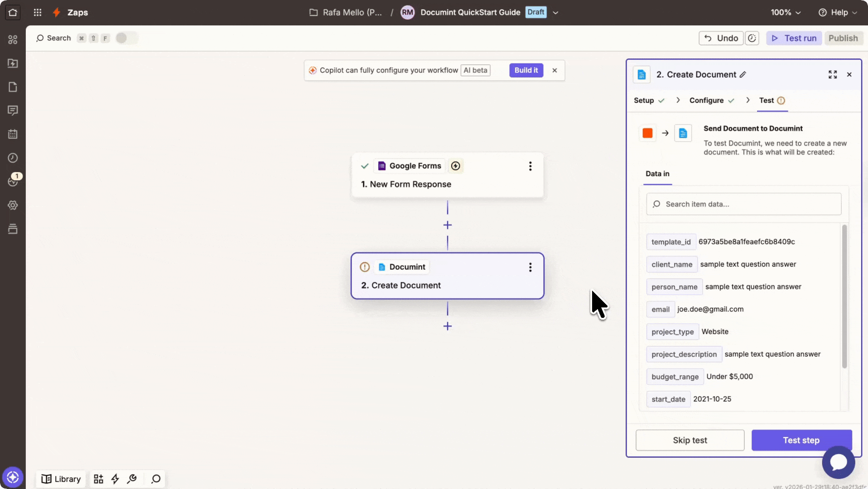Click the Zapier home icon
This screenshot has height=489, width=868.
pyautogui.click(x=13, y=13)
